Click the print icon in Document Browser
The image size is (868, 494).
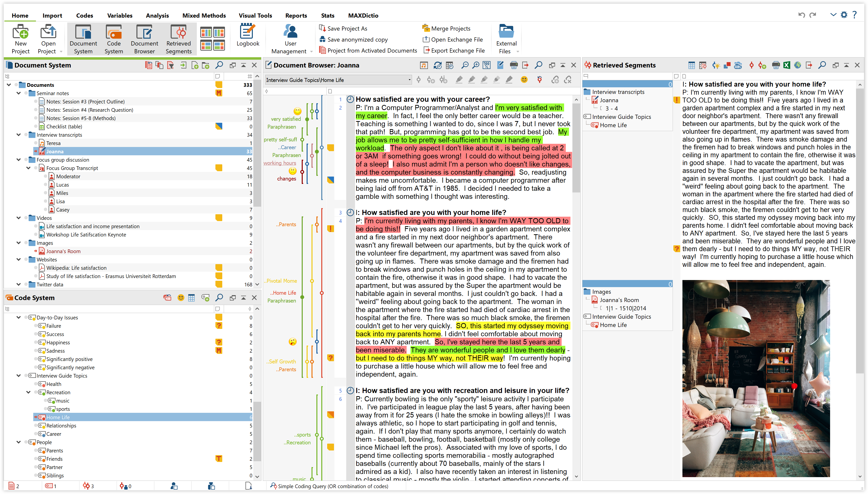tap(513, 65)
